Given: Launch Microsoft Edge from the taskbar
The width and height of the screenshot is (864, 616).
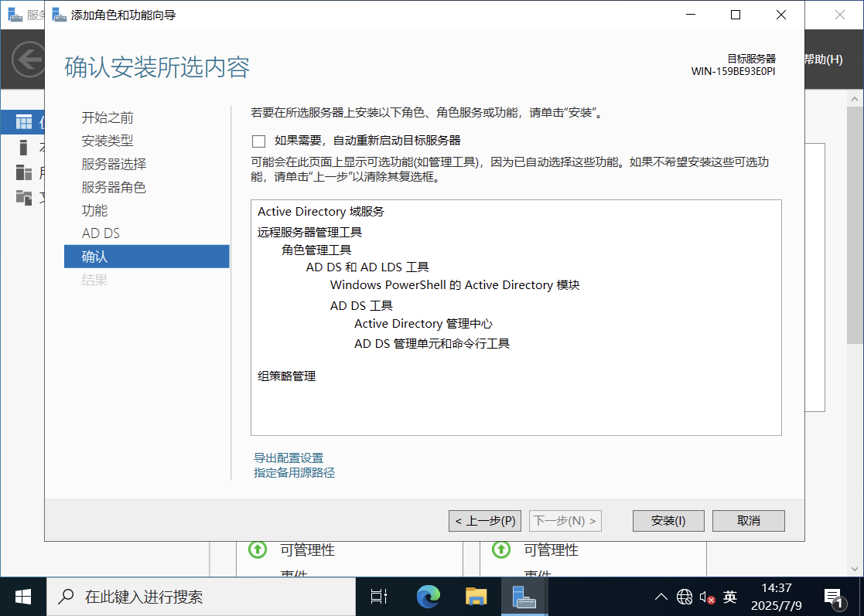Looking at the screenshot, I should 429,597.
